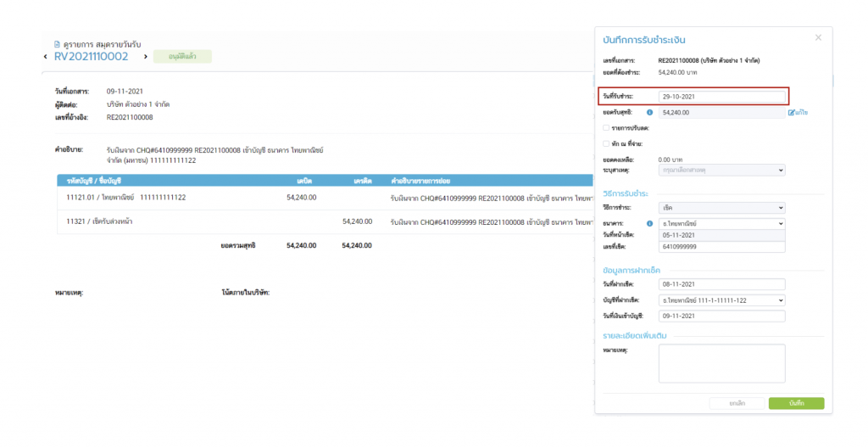
Task: Click the info icon next to ธนาคาร
Action: click(x=649, y=224)
